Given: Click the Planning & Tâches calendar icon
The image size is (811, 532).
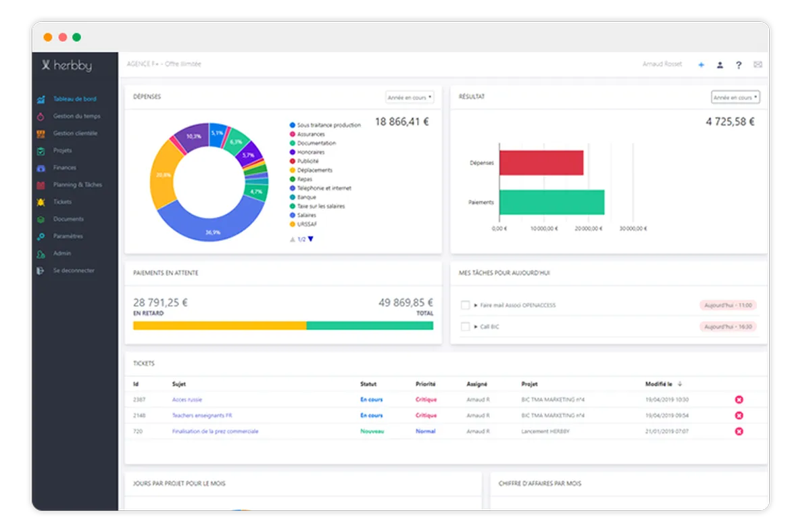Looking at the screenshot, I should [41, 185].
